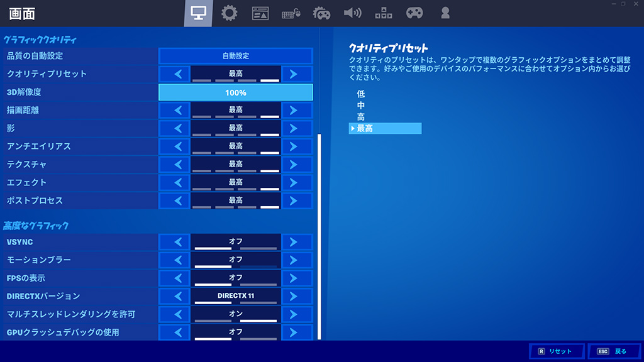The width and height of the screenshot is (644, 362).
Task: Increase エフェクト quality right arrow
Action: coord(297,182)
